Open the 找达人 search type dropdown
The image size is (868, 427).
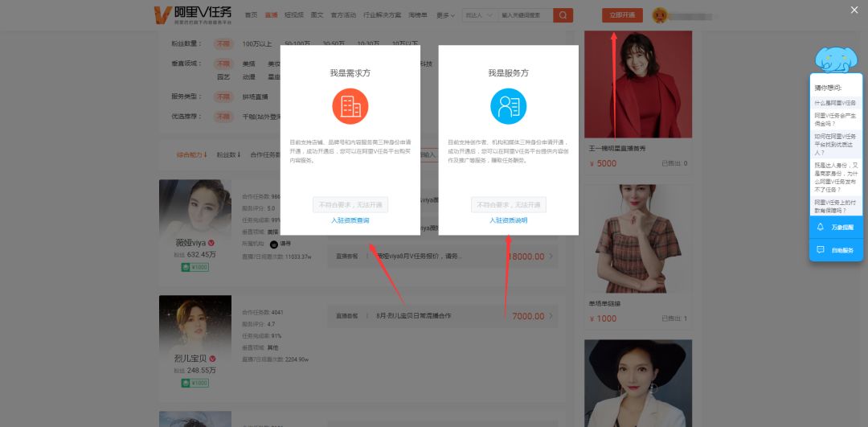(x=479, y=15)
